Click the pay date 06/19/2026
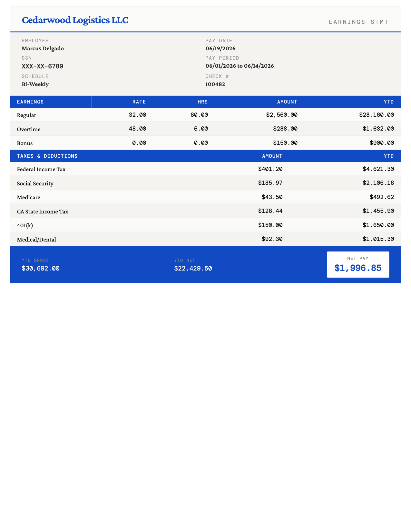This screenshot has height=532, width=411. (220, 49)
